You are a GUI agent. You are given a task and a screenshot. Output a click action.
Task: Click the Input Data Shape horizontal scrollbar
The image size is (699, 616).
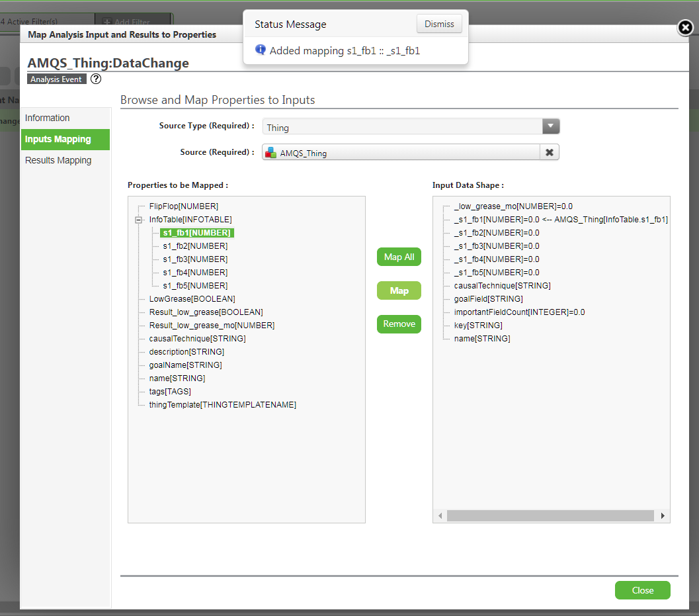[x=551, y=515]
